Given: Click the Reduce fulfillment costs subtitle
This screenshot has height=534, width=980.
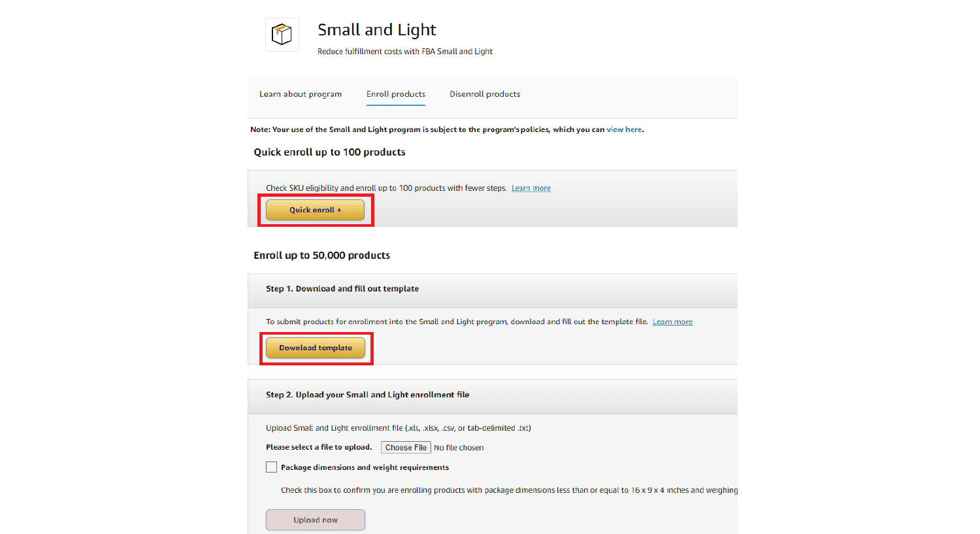Looking at the screenshot, I should 405,52.
